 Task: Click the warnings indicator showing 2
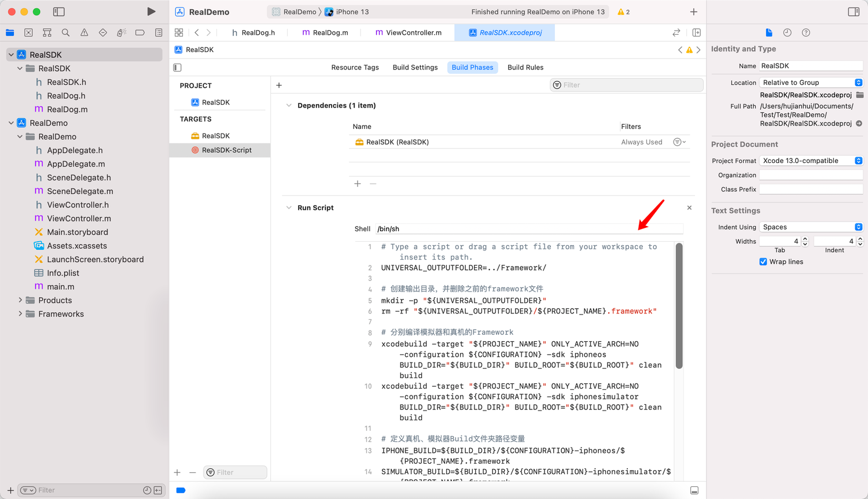624,12
